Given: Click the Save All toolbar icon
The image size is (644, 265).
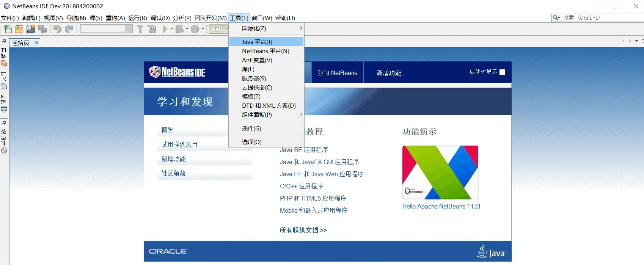Looking at the screenshot, I should 42,29.
